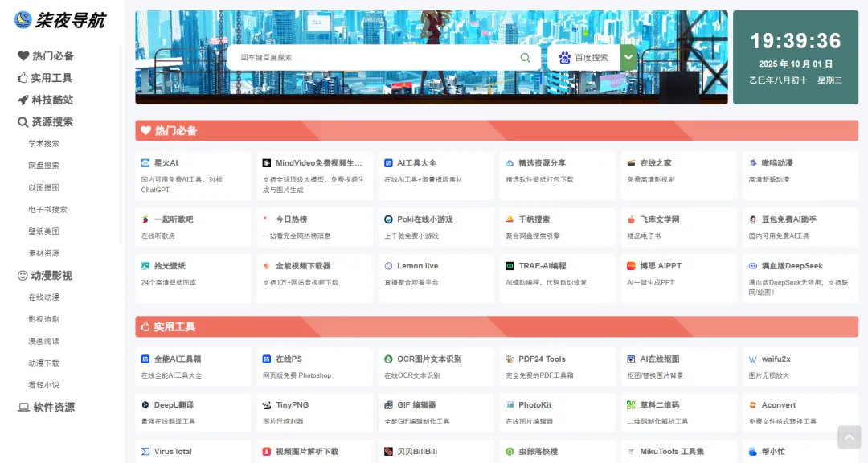Focus the 回车键百度搜索 input field
The width and height of the screenshot is (868, 463).
click(x=374, y=58)
